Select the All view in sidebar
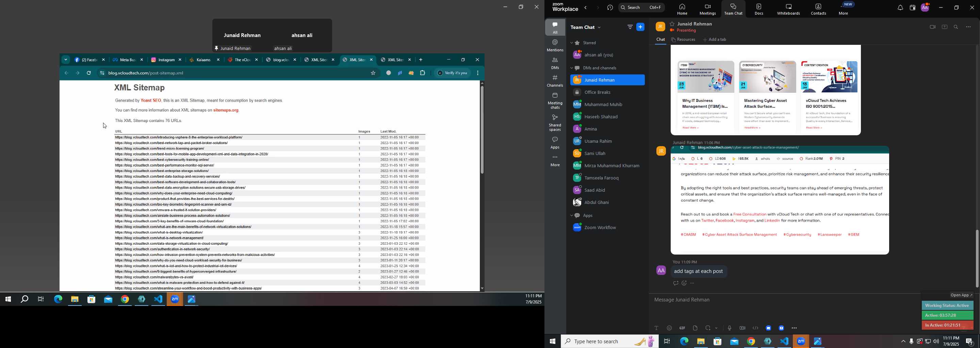Screen dimensions: 980x348 click(x=555, y=27)
